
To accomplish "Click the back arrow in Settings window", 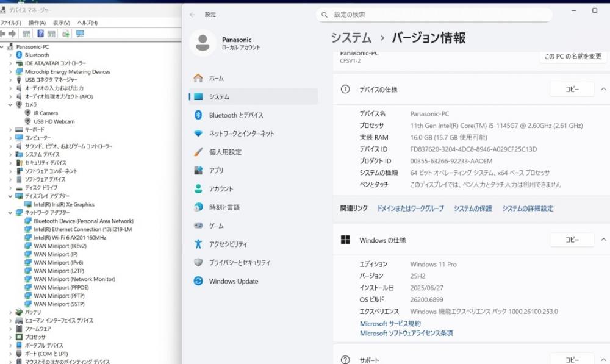I will (193, 15).
